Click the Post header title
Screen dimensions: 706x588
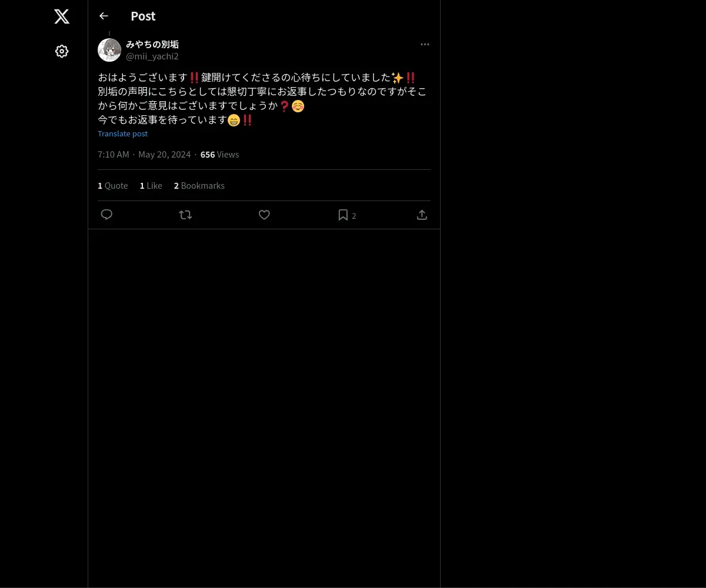(x=143, y=16)
